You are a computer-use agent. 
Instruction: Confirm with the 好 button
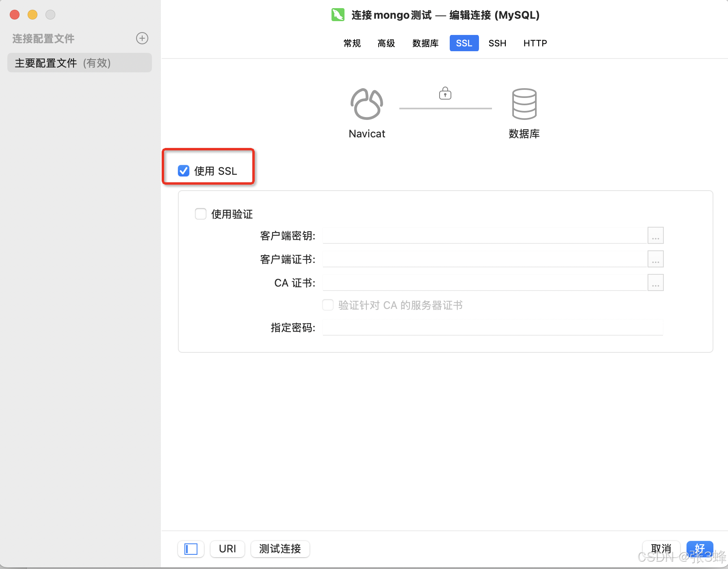click(700, 549)
